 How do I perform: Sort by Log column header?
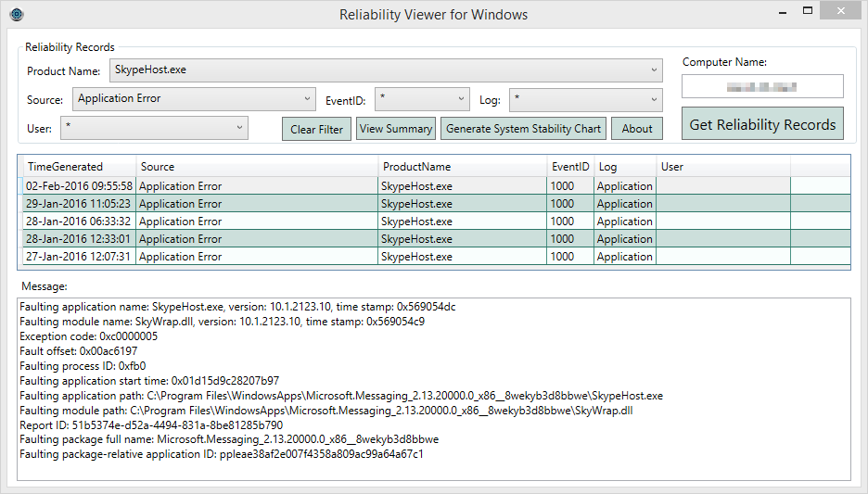tap(625, 167)
